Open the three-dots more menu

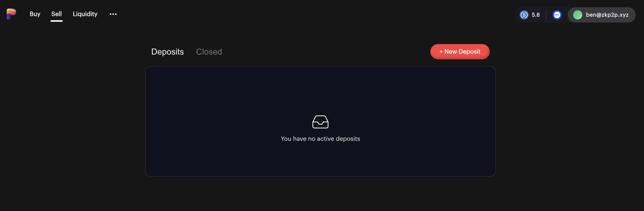click(x=113, y=14)
